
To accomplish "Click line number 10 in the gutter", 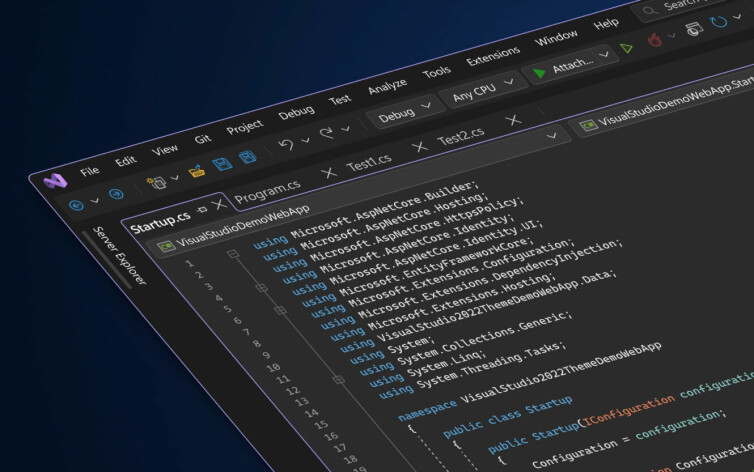I will click(x=273, y=368).
